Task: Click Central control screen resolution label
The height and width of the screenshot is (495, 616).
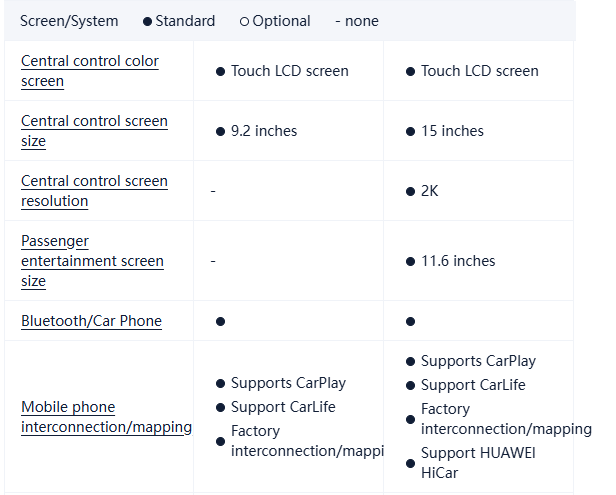Action: click(94, 191)
